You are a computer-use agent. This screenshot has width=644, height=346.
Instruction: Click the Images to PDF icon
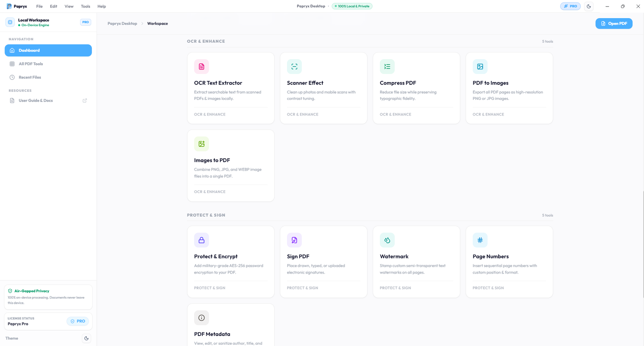click(x=202, y=144)
